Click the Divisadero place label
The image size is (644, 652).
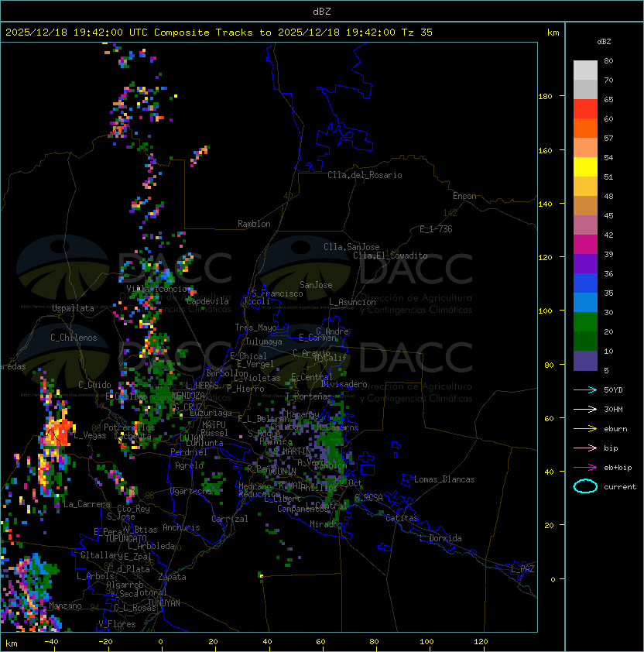tap(344, 384)
